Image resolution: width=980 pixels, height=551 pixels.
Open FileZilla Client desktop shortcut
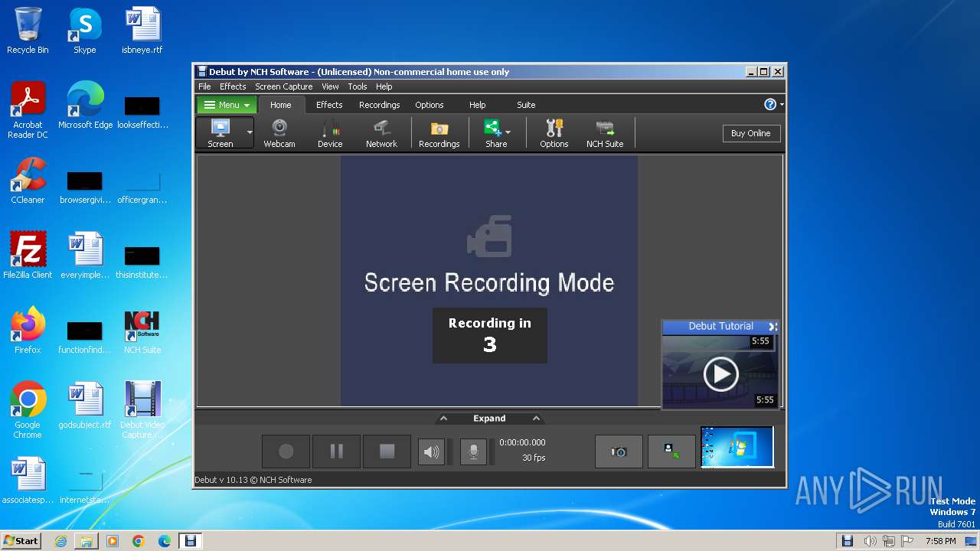[28, 256]
